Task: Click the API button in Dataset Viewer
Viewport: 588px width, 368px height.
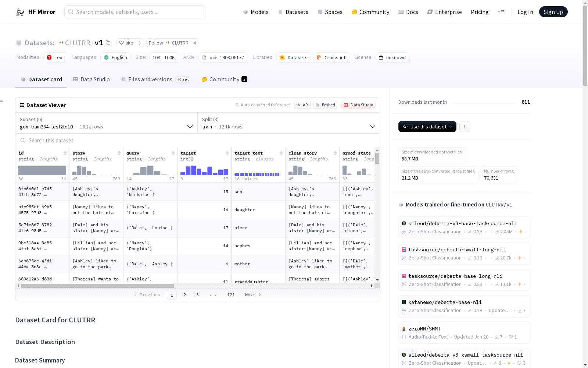Action: pyautogui.click(x=302, y=105)
